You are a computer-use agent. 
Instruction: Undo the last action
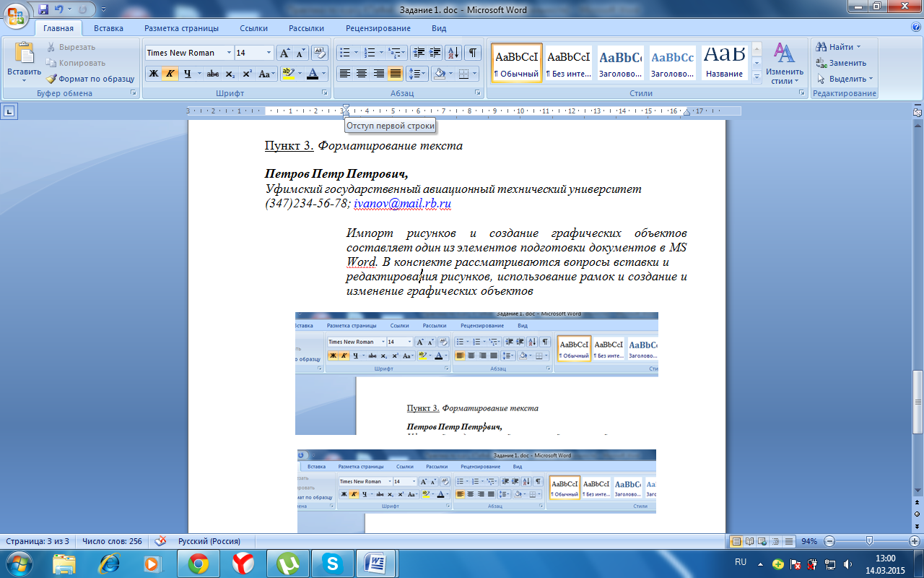[x=59, y=10]
